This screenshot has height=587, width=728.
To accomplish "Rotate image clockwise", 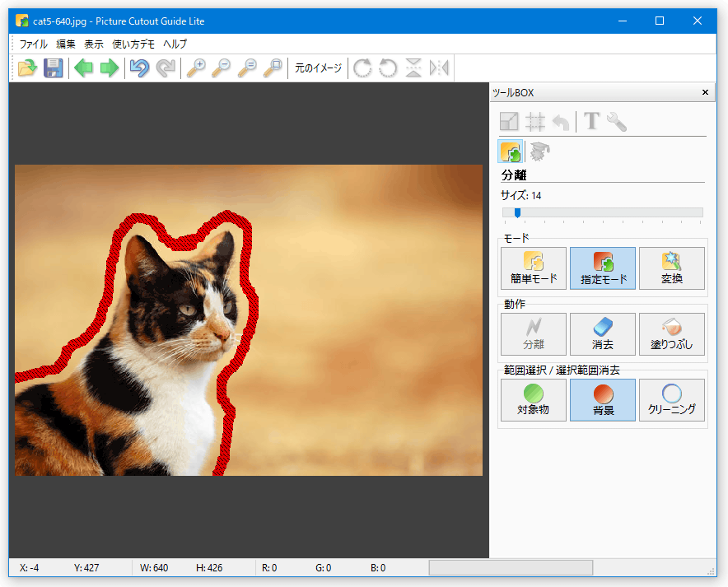I will 362,68.
